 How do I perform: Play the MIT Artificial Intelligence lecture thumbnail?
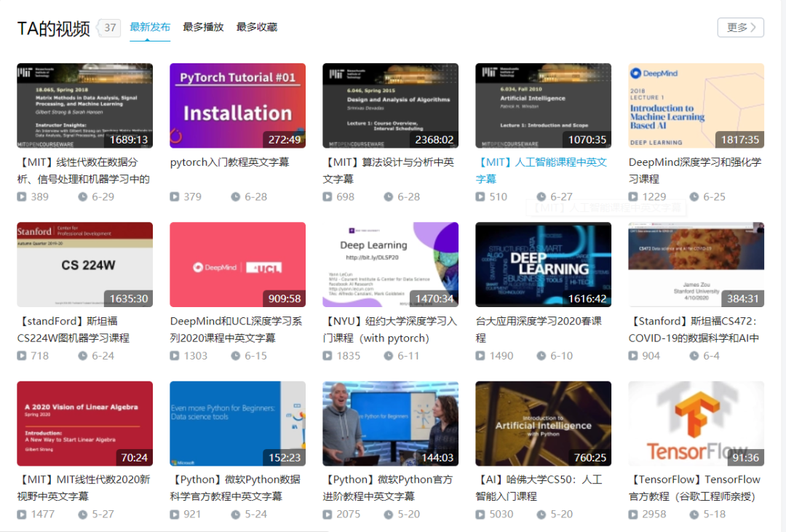(544, 106)
